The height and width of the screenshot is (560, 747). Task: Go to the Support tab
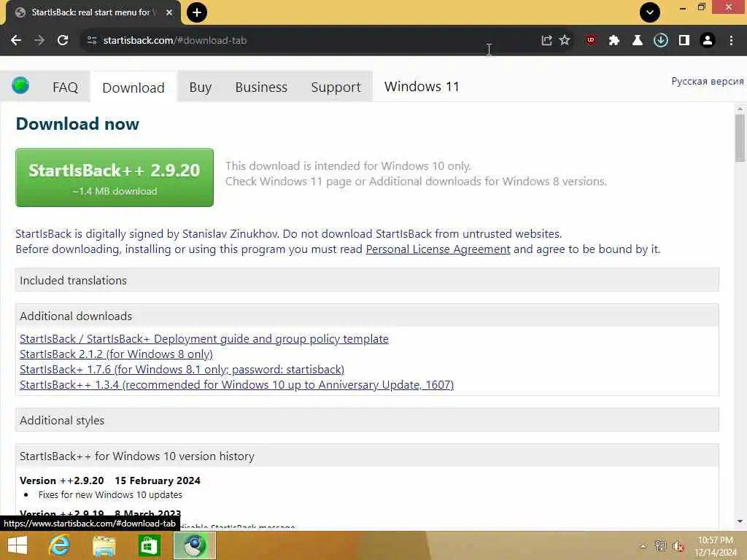click(336, 87)
